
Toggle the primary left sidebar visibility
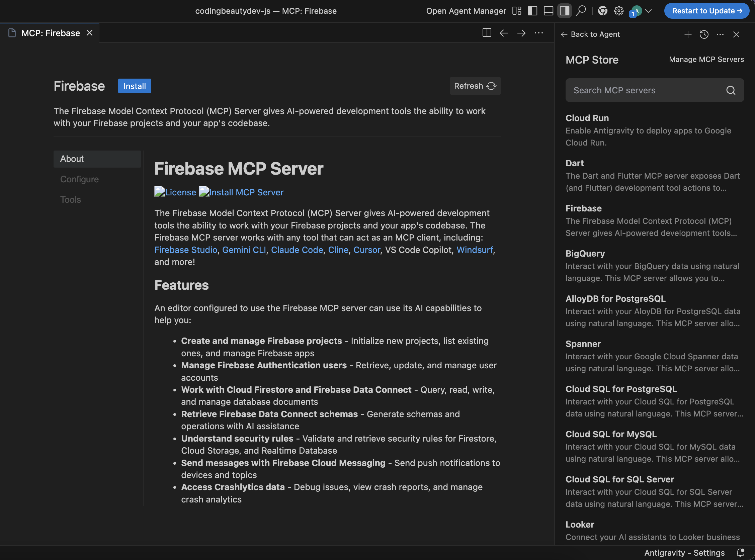(x=532, y=11)
